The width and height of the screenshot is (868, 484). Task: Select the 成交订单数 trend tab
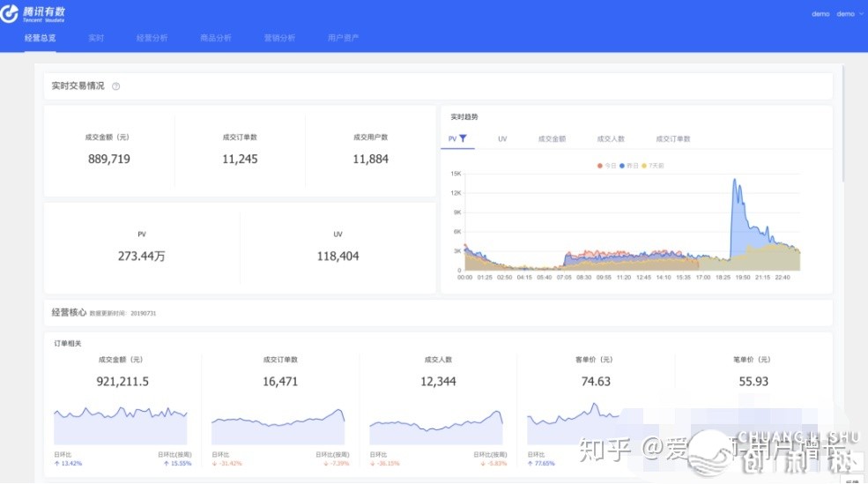(673, 139)
